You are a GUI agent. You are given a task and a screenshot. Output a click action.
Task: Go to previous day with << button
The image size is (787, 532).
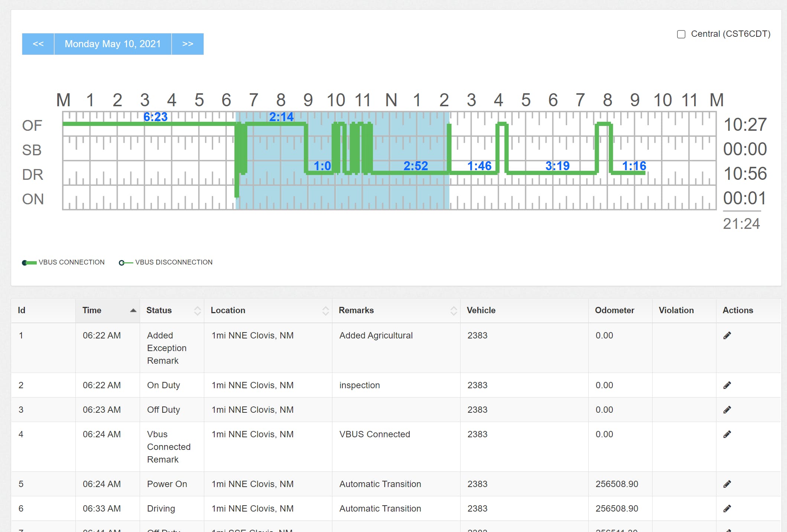[38, 44]
